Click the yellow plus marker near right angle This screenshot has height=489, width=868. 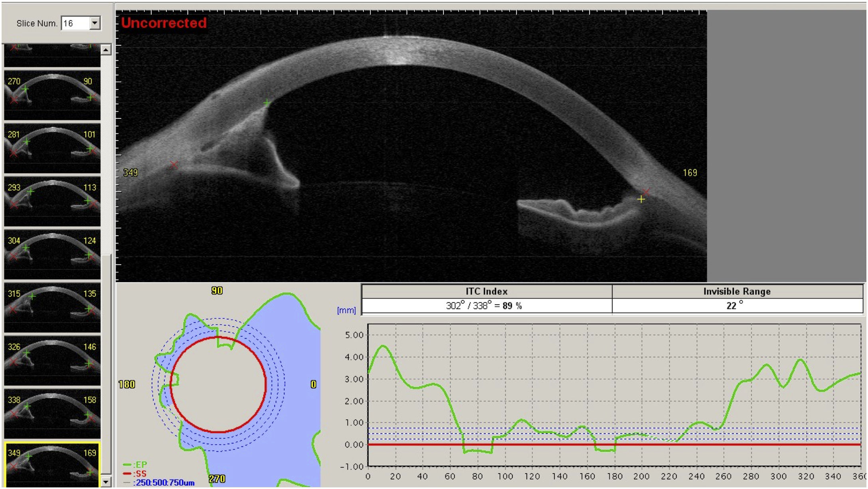641,199
